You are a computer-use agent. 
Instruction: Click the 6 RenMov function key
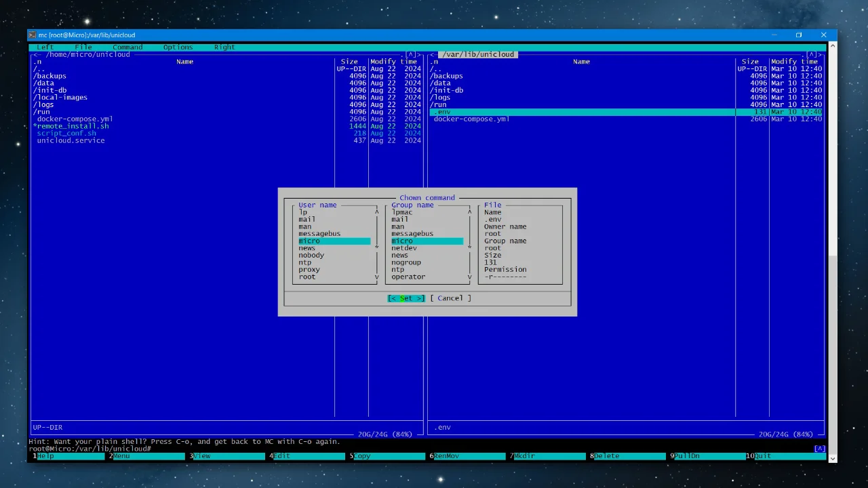click(469, 456)
